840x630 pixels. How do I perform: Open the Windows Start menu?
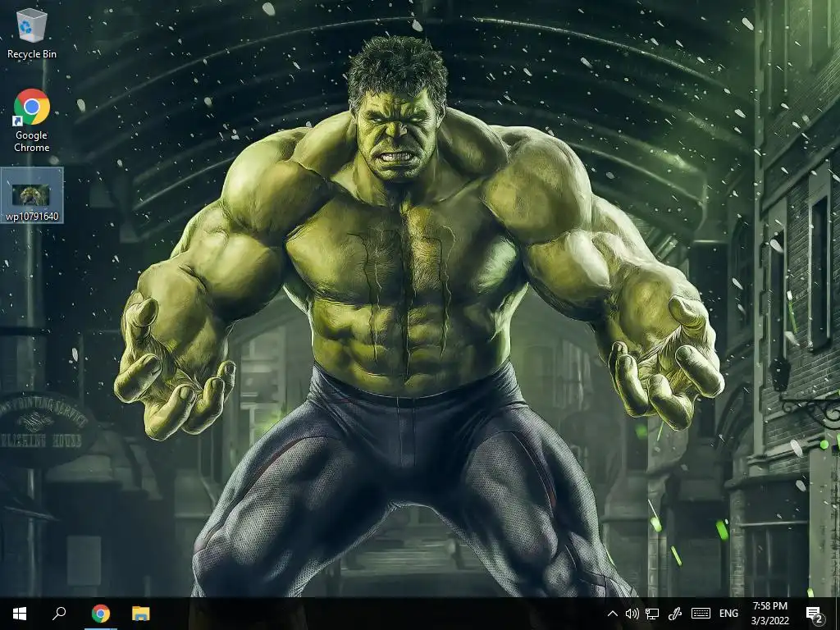coord(20,614)
